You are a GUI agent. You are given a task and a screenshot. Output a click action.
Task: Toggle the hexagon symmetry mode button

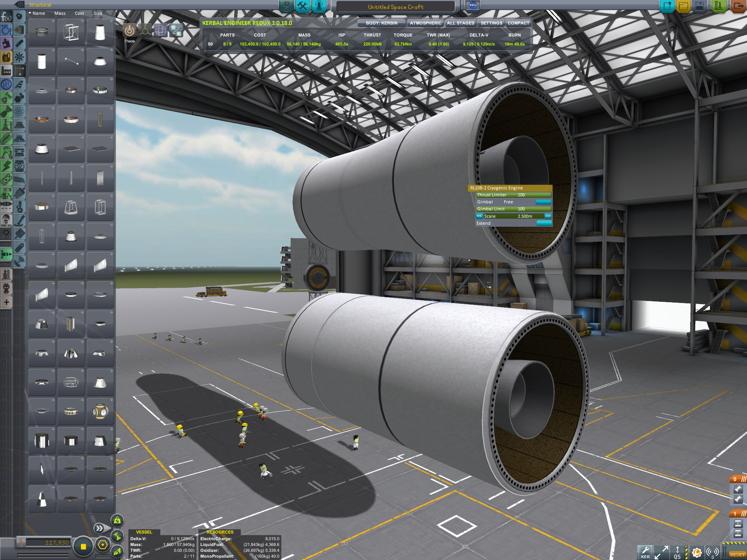click(x=103, y=545)
